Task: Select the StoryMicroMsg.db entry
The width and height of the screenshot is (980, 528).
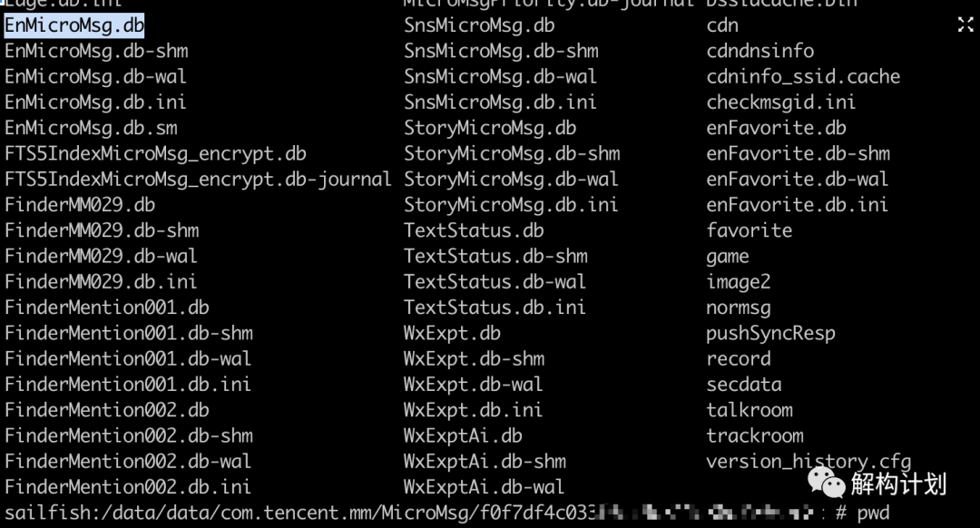Action: 490,128
